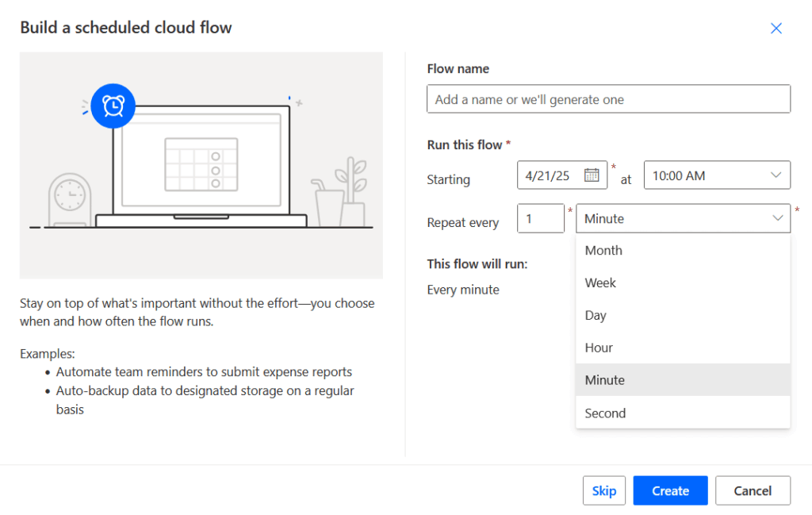812x515 pixels.
Task: Click the 'Every minute' summary text
Action: 463,290
